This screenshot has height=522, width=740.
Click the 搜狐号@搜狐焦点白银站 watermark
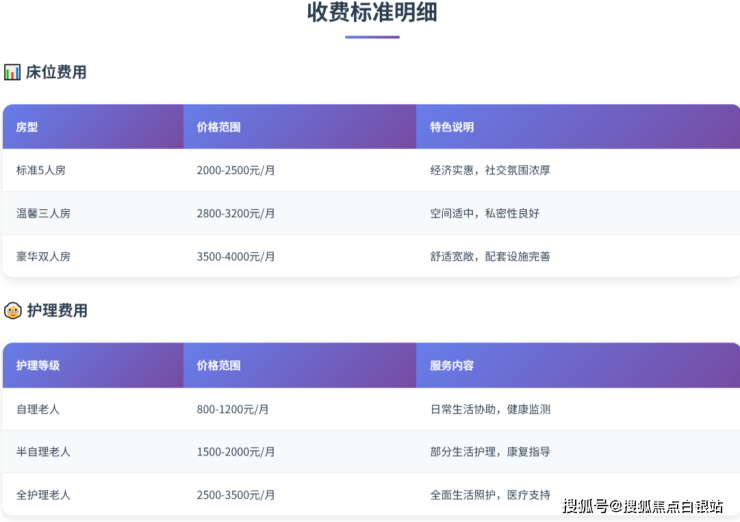(x=642, y=506)
